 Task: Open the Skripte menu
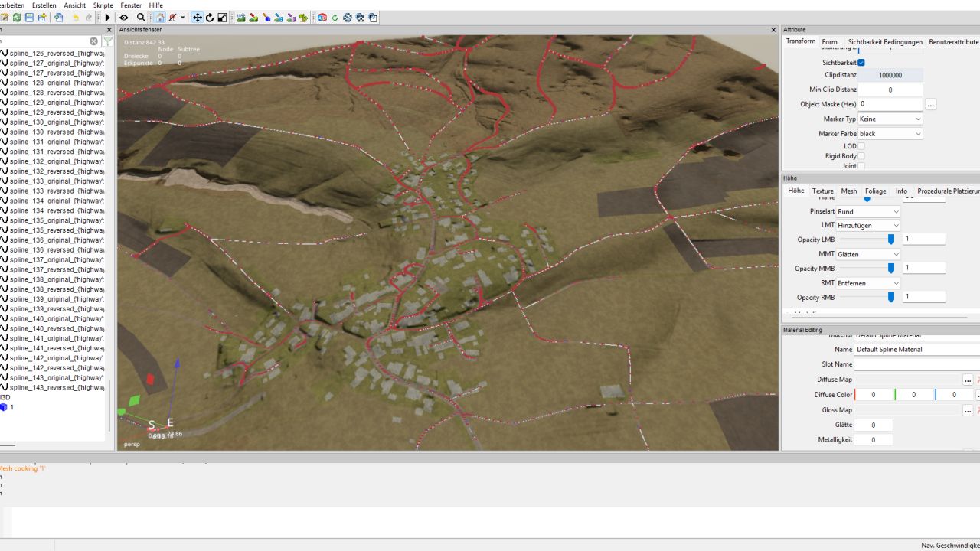point(103,5)
